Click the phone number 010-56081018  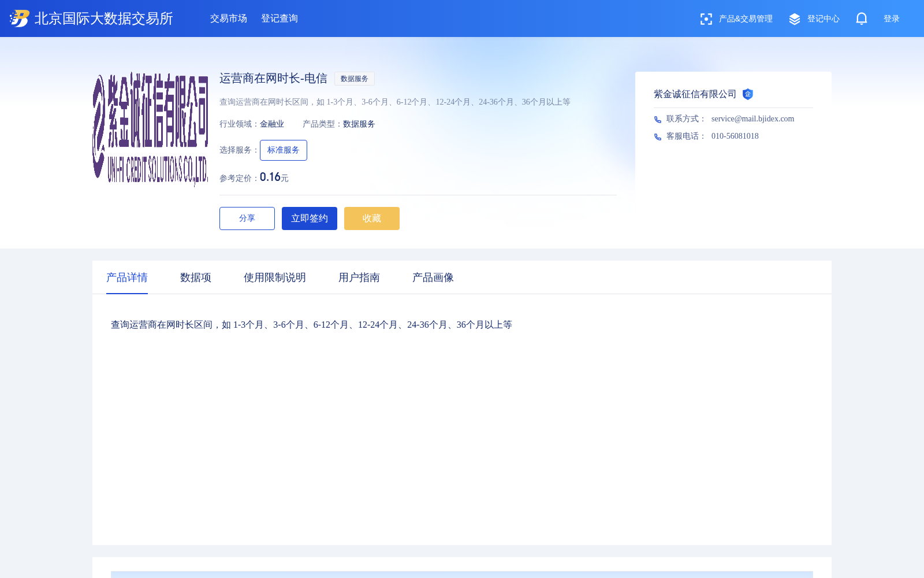coord(735,136)
